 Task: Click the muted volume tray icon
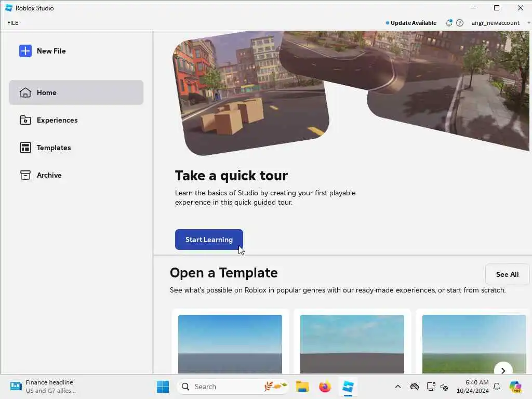pyautogui.click(x=444, y=387)
